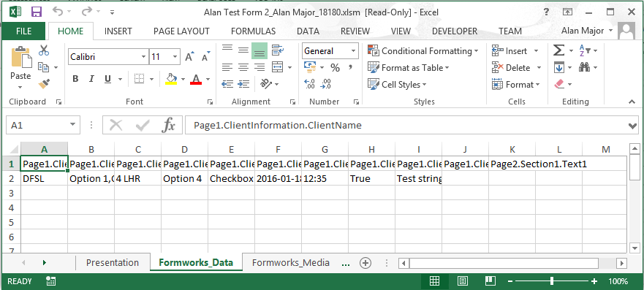Click the Copy icon in Clipboard group
This screenshot has height=290, width=644.
(x=43, y=67)
